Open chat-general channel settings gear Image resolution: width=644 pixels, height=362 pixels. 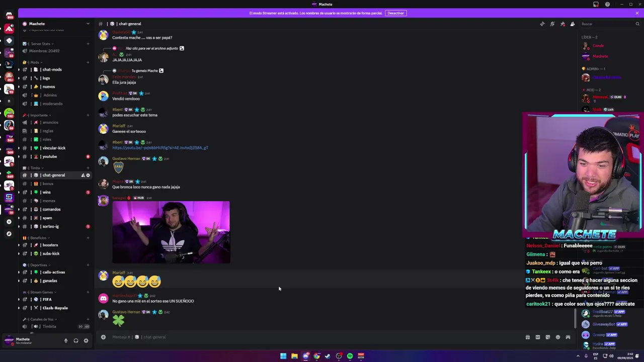tap(88, 175)
